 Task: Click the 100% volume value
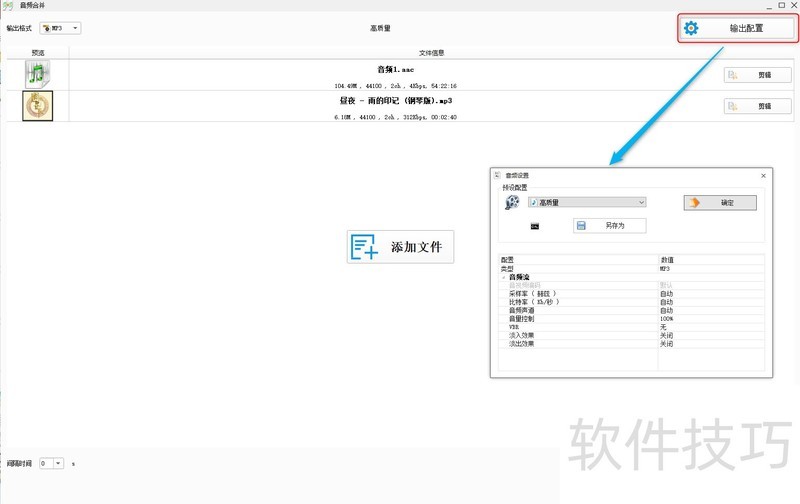coord(666,318)
